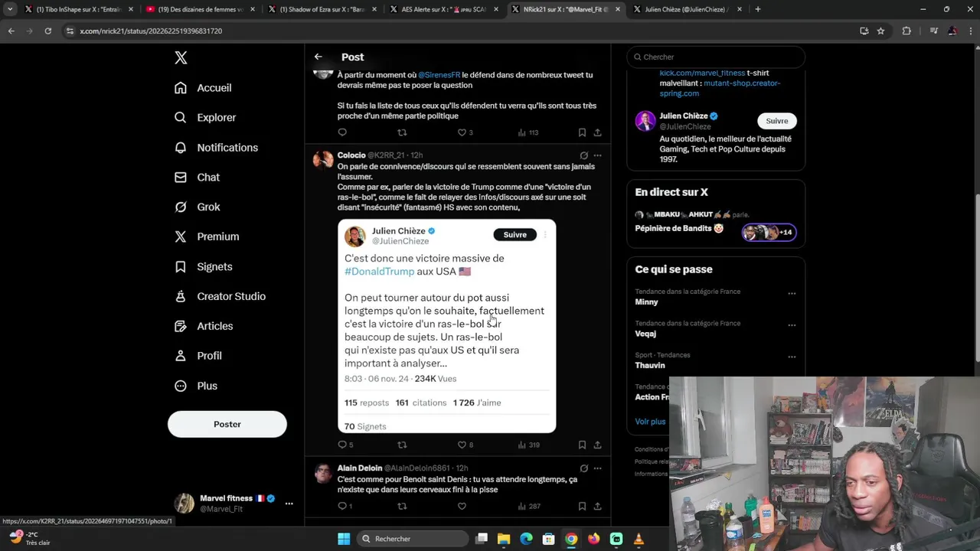Image resolution: width=980 pixels, height=551 pixels.
Task: Open more options on Alain Deloin post
Action: pos(597,468)
